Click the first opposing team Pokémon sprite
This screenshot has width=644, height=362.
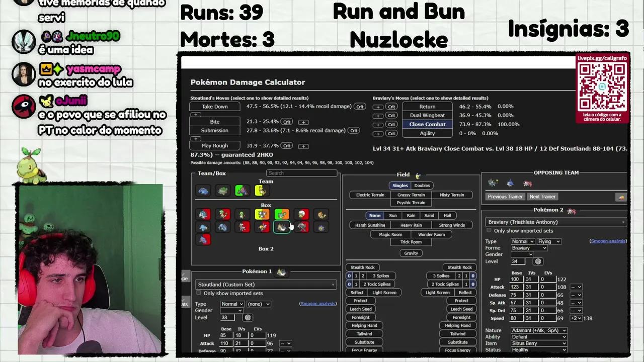click(x=493, y=183)
